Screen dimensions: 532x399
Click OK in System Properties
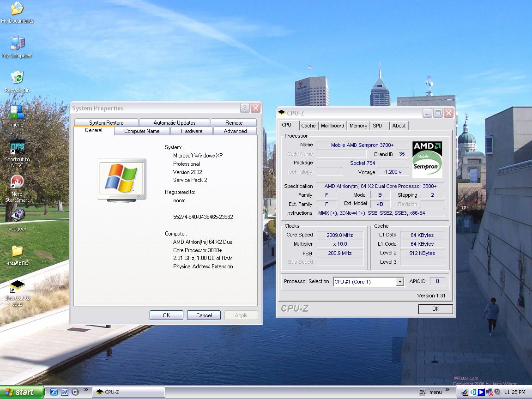click(166, 315)
